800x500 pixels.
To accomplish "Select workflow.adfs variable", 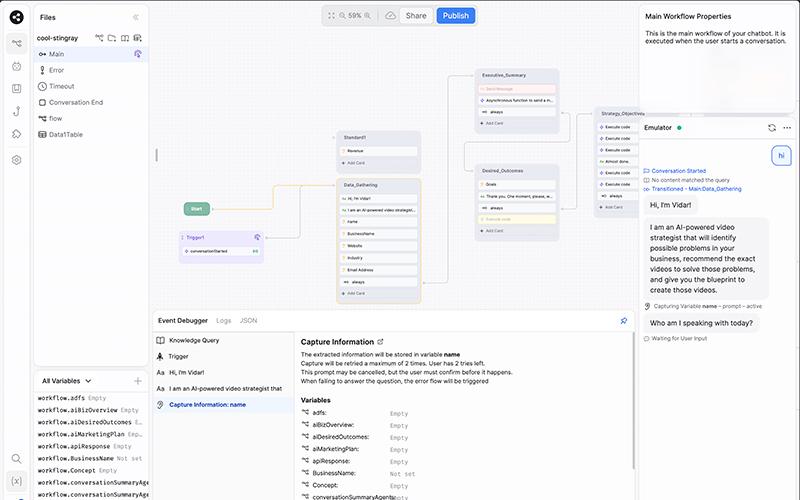I will tap(71, 398).
